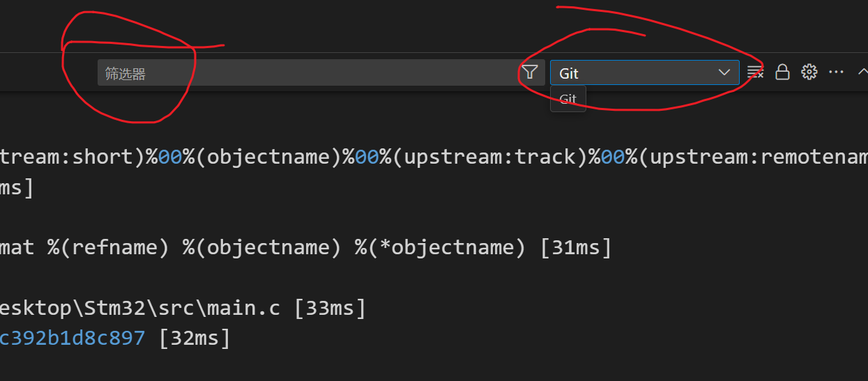Click the %(*objectname) token in output
Image resolution: width=868 pixels, height=381 pixels.
[441, 247]
